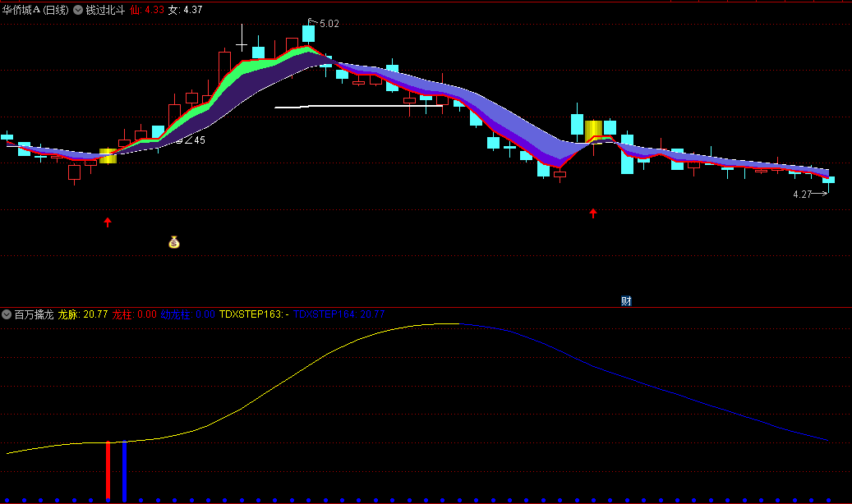Click the peak of the 龙脉 curve
The image size is (852, 504).
point(445,323)
